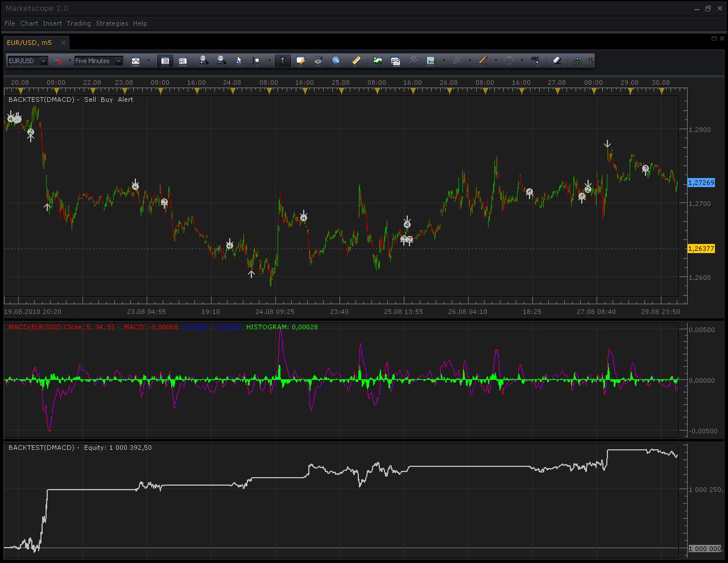Select the ellipse shape tool

click(x=509, y=61)
